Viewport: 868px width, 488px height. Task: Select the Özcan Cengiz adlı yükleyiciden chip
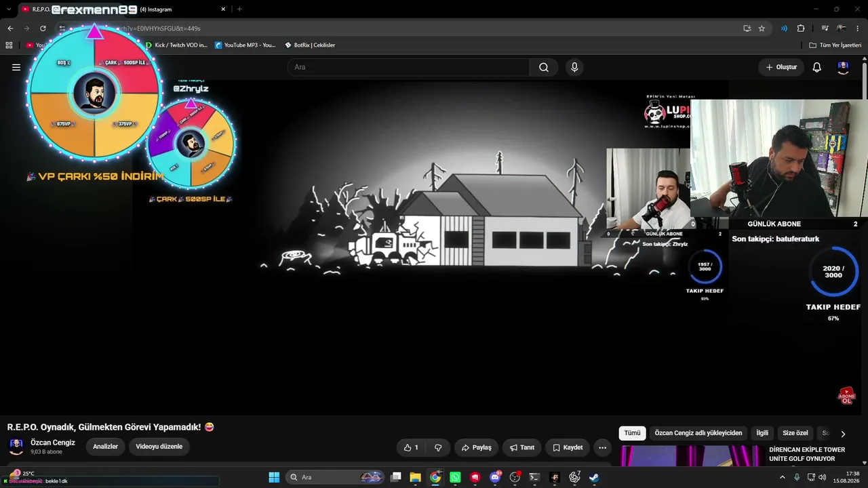(x=698, y=433)
